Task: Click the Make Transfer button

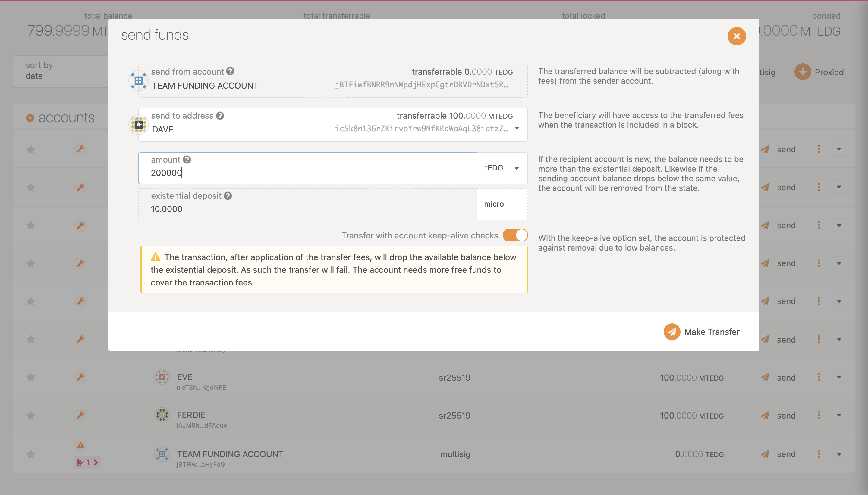Action: [x=702, y=332]
